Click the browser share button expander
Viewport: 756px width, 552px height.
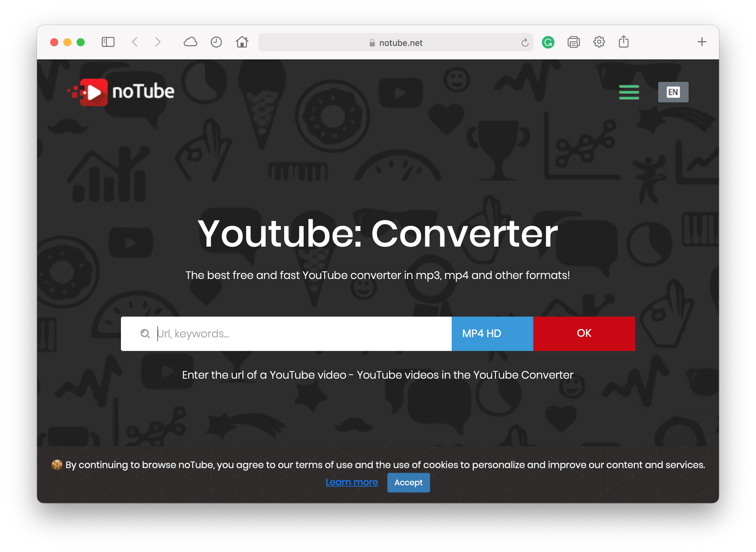click(624, 42)
